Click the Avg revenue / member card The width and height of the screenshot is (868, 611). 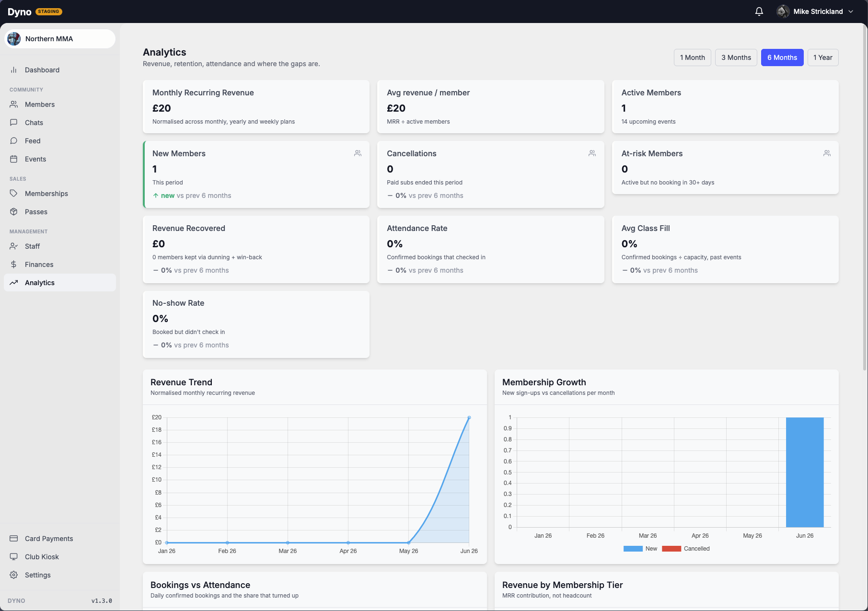click(x=490, y=106)
